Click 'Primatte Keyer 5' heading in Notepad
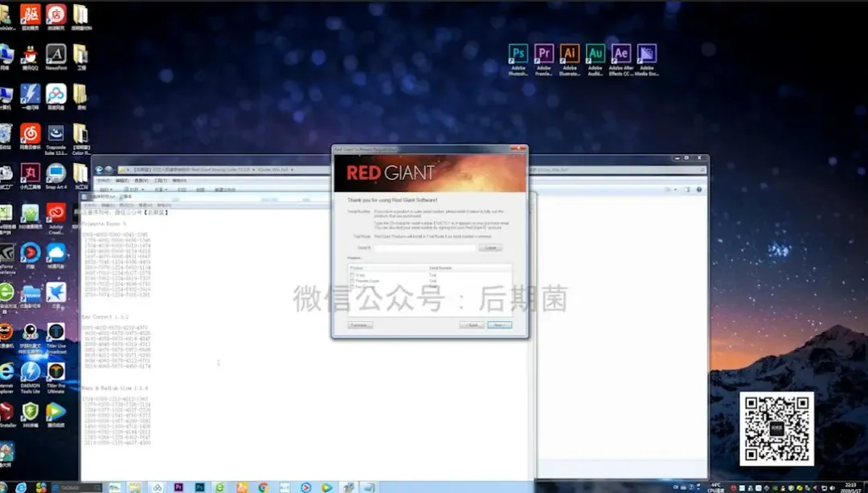 click(104, 224)
